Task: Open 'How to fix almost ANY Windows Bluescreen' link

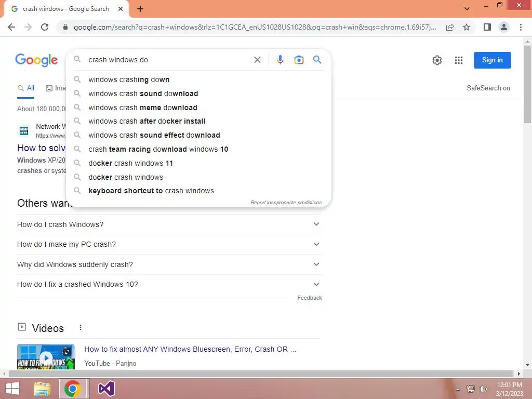Action: [x=190, y=349]
